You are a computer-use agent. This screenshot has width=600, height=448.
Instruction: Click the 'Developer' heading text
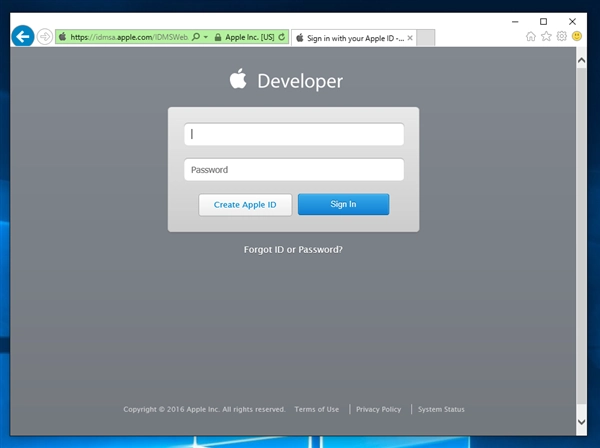pyautogui.click(x=300, y=81)
